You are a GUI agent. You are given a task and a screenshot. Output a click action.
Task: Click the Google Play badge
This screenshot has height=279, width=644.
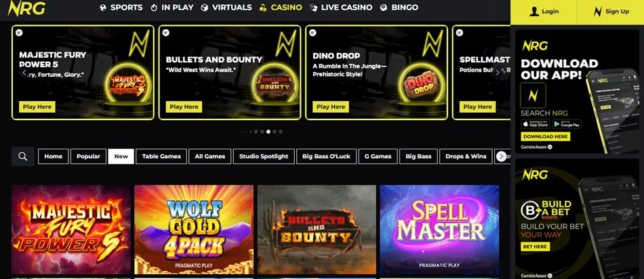[x=567, y=124]
